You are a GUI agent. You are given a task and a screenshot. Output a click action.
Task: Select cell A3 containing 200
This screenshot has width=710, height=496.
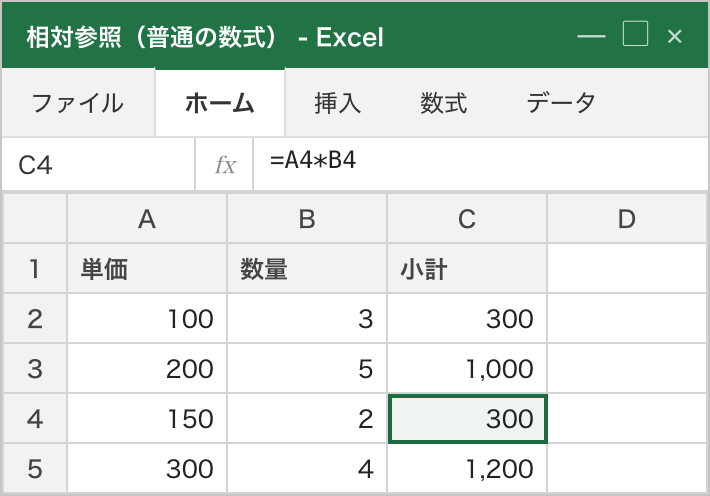pos(147,368)
